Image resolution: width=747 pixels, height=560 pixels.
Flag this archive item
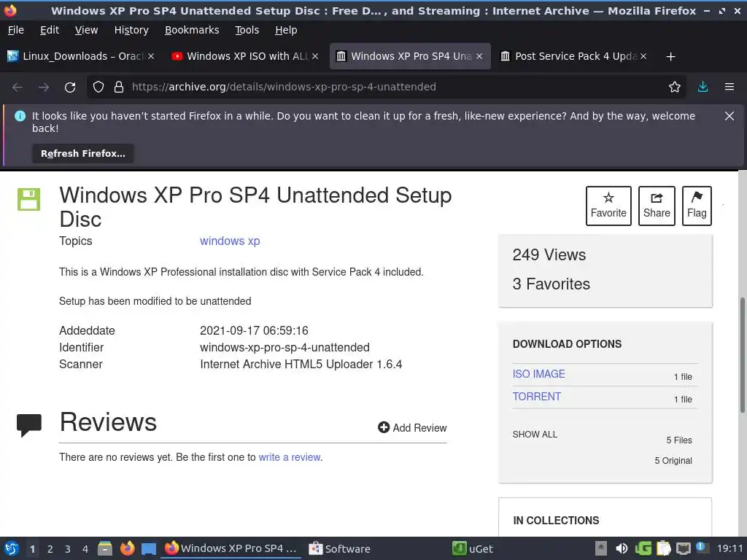click(697, 206)
